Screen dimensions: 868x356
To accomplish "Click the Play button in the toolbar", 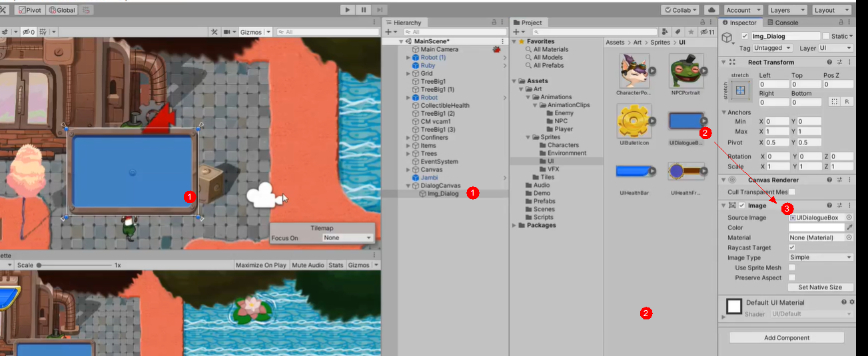I will click(348, 10).
